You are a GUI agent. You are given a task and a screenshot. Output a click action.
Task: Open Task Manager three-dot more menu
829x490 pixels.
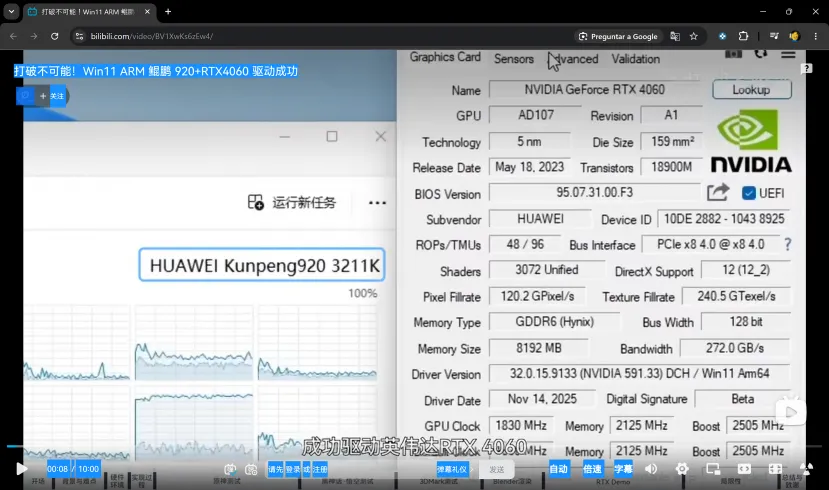(377, 202)
